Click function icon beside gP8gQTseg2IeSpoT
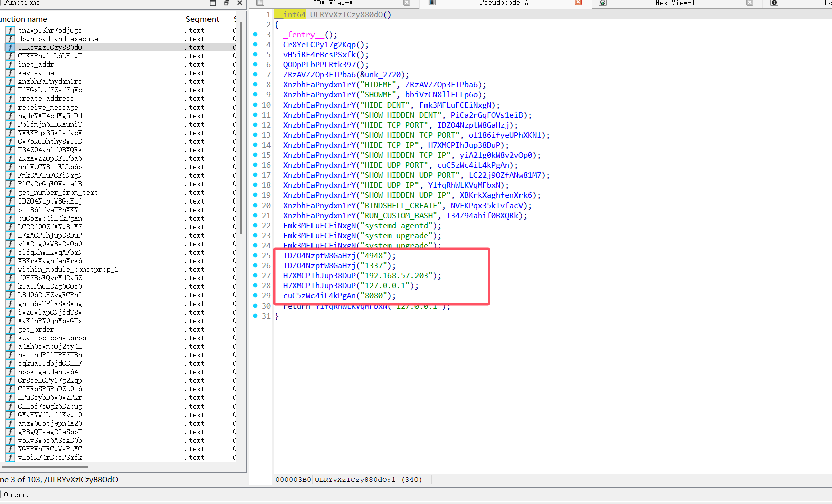 (10, 432)
